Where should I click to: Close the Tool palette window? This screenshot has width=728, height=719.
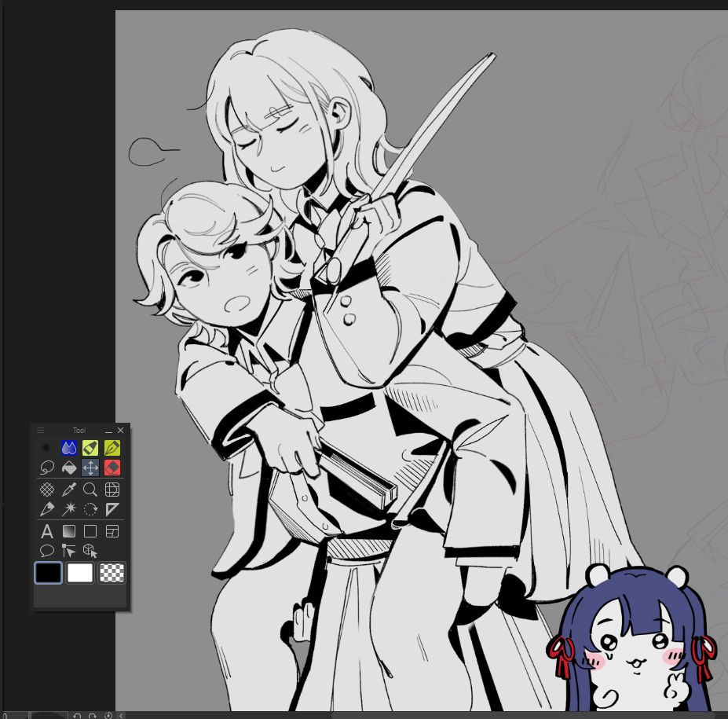pyautogui.click(x=120, y=431)
